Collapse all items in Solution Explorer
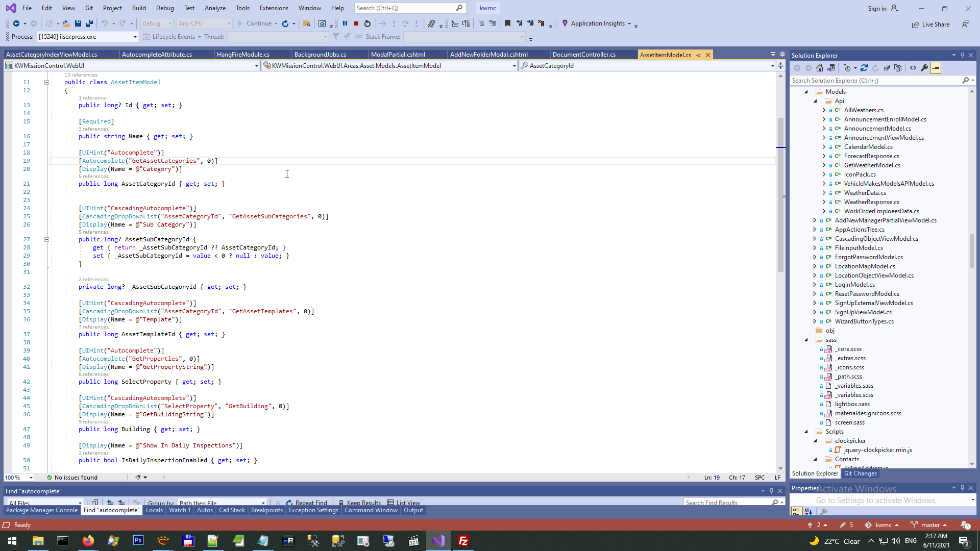Screen dimensions: 980x551 coord(887,68)
